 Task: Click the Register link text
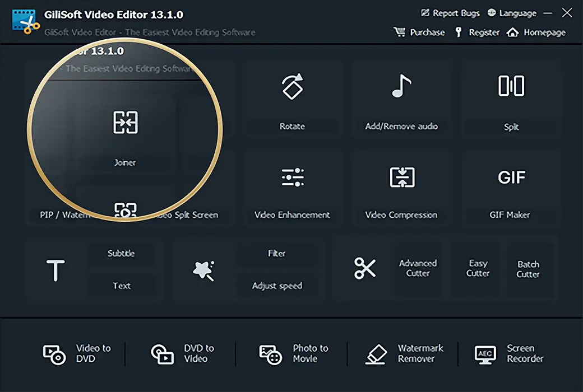coord(484,32)
